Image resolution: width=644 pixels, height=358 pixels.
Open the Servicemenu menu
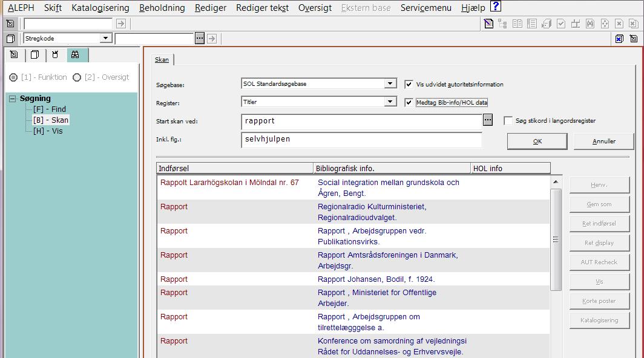click(x=425, y=8)
